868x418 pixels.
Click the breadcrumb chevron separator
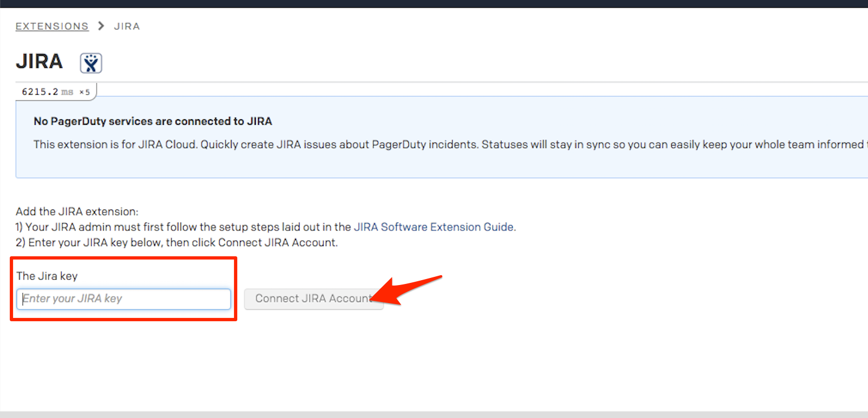point(101,26)
